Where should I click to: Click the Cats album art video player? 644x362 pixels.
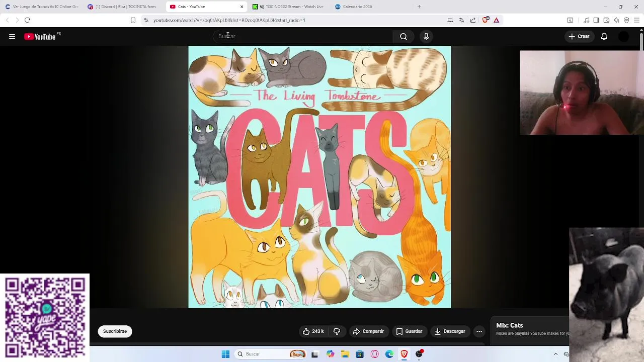(319, 177)
